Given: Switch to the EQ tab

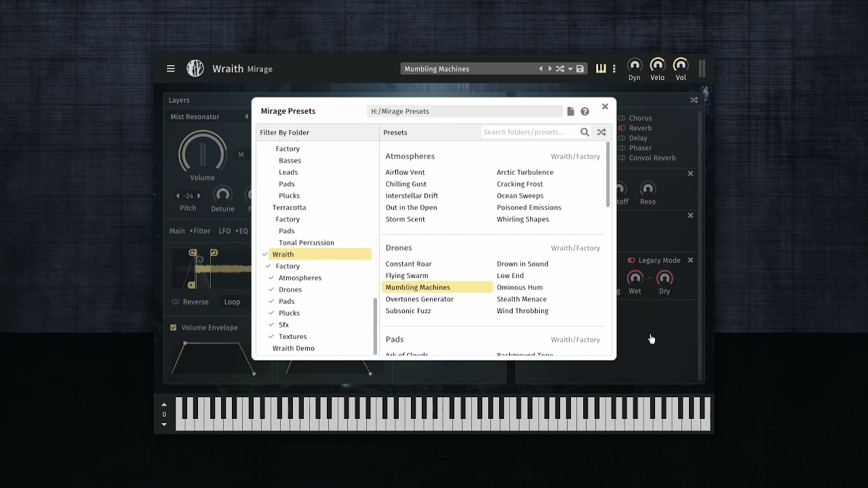Looking at the screenshot, I should tap(241, 231).
